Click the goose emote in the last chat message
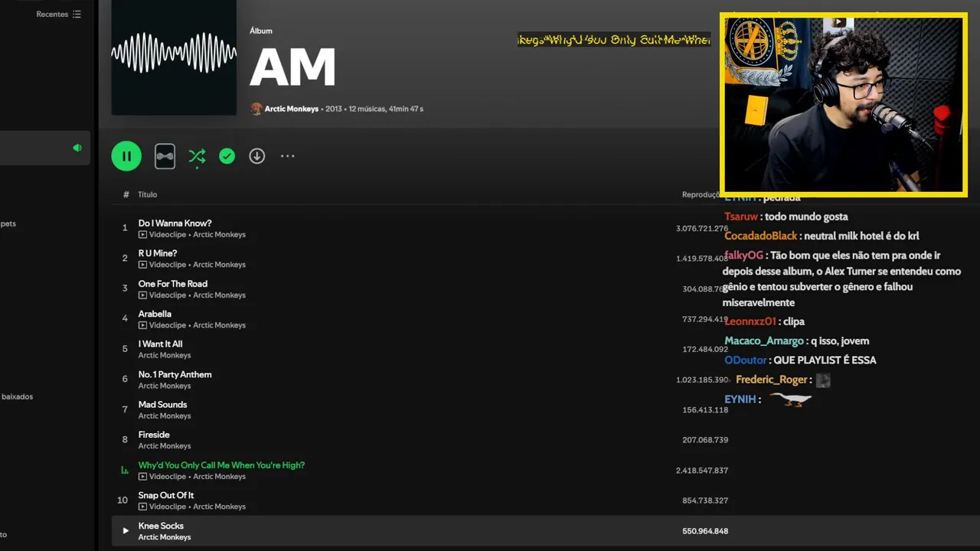 click(791, 399)
